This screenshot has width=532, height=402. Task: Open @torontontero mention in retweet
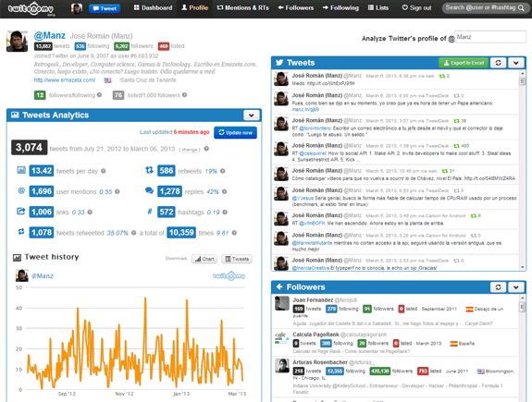pyautogui.click(x=315, y=128)
